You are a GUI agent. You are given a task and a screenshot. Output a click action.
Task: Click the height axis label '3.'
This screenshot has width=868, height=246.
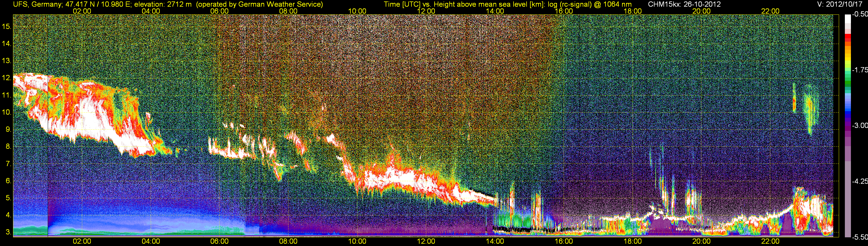coord(8,232)
